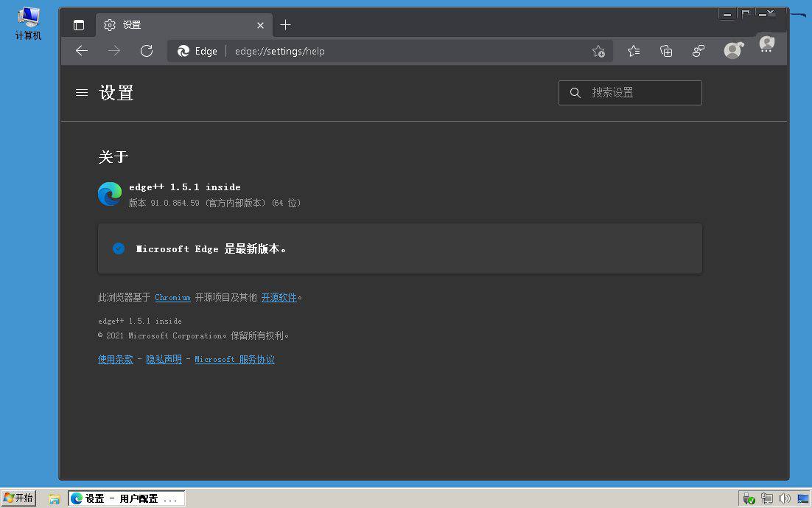Click the feedback icon in toolbar
812x508 pixels.
click(699, 51)
